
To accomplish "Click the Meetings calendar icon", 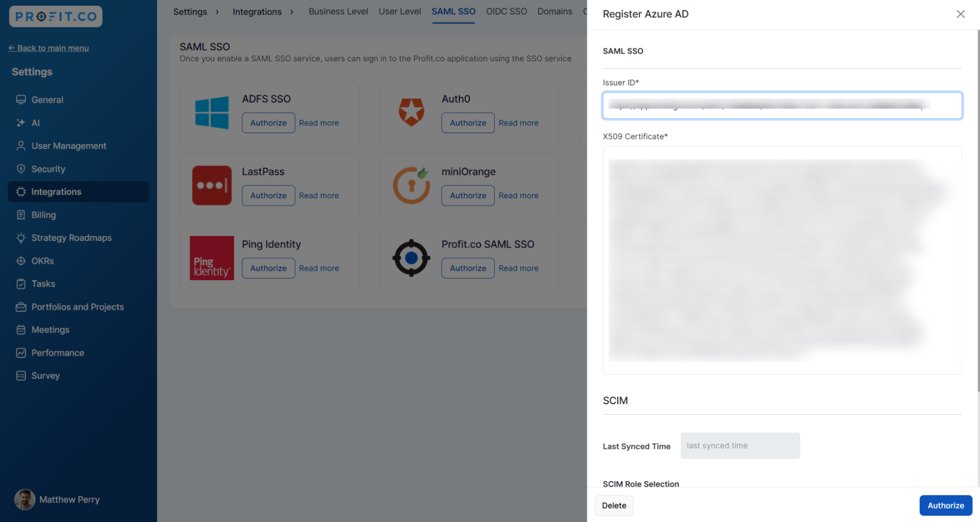I will 21,330.
